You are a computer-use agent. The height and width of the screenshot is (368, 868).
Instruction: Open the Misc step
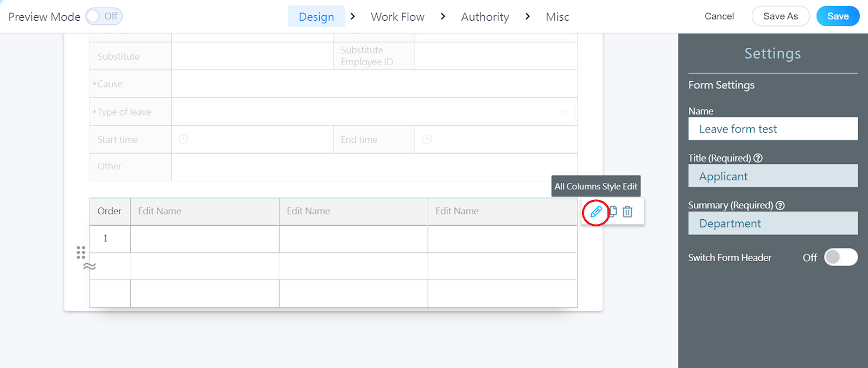(557, 17)
